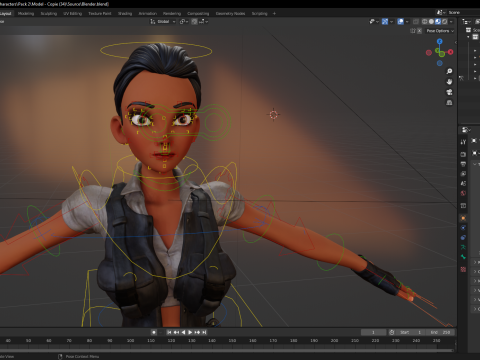
Task: Click the 3D cursor in viewport
Action: pyautogui.click(x=273, y=115)
